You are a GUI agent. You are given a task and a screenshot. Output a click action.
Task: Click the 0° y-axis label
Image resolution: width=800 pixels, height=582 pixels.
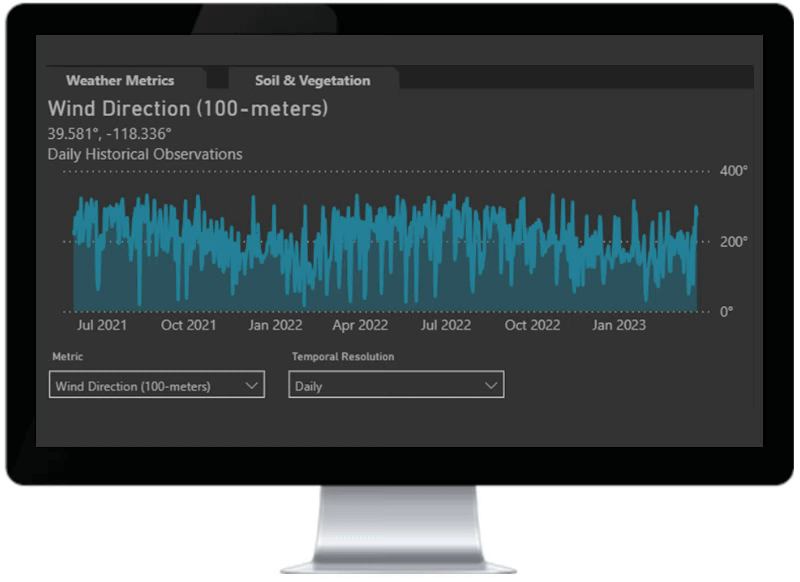727,311
